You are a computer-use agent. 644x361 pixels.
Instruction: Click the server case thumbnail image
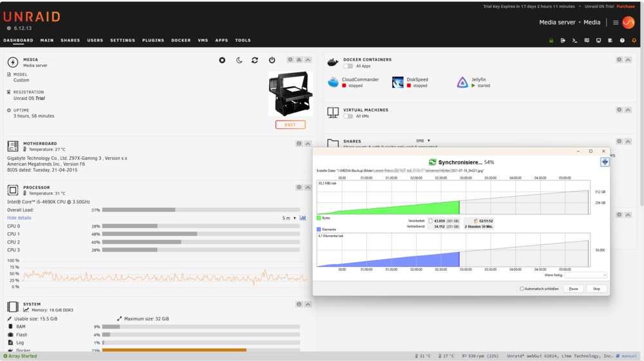(290, 93)
